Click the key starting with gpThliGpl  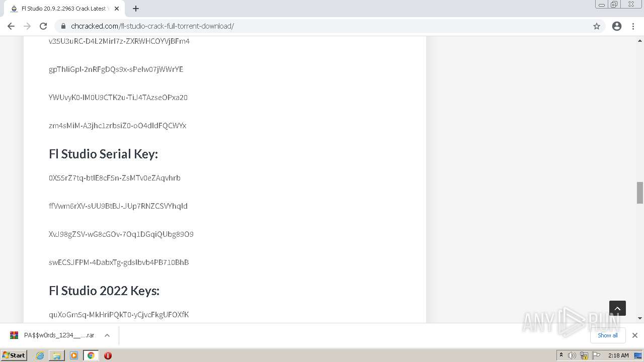coord(116,69)
